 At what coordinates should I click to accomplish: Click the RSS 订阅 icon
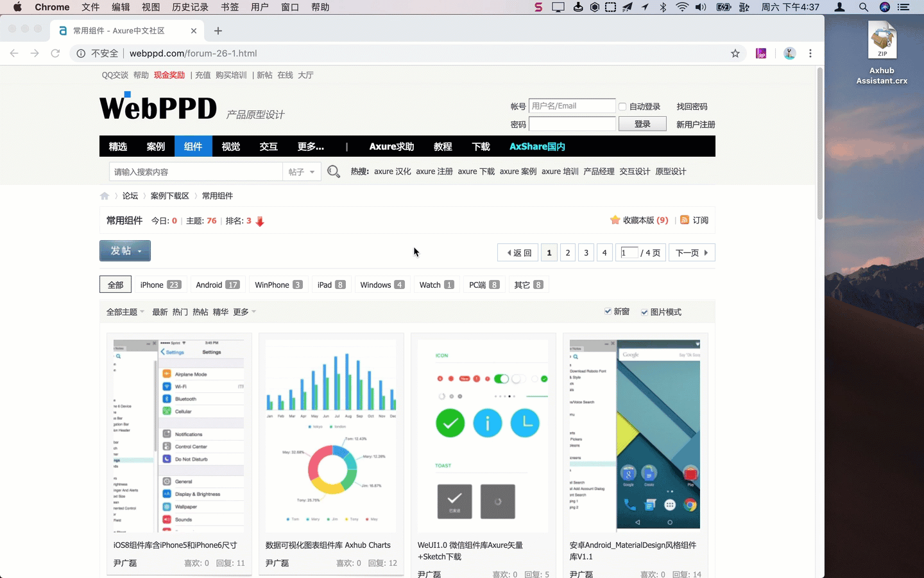(x=685, y=220)
